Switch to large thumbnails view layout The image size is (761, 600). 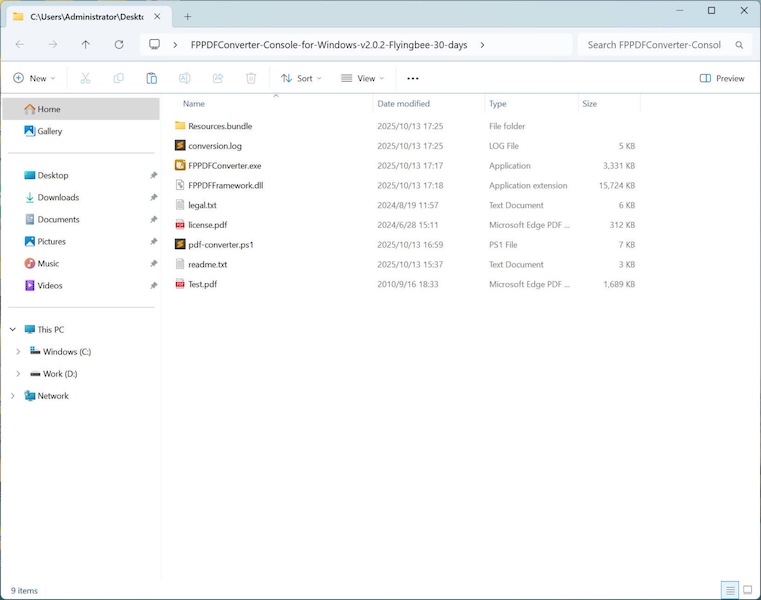coord(747,590)
